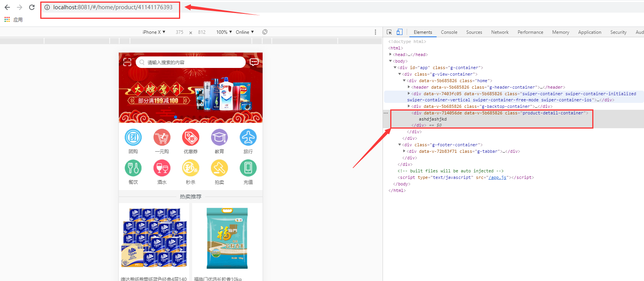Click the rotate device icon
Image resolution: width=644 pixels, height=281 pixels.
265,32
